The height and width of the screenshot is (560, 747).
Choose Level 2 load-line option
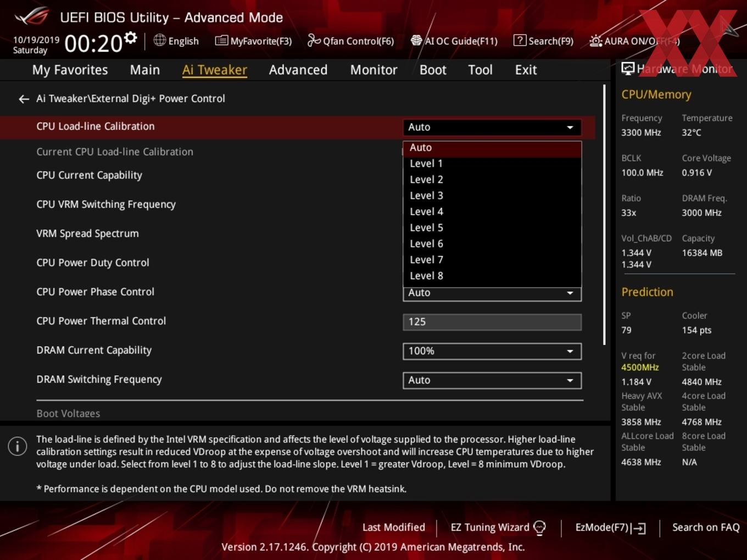point(492,180)
